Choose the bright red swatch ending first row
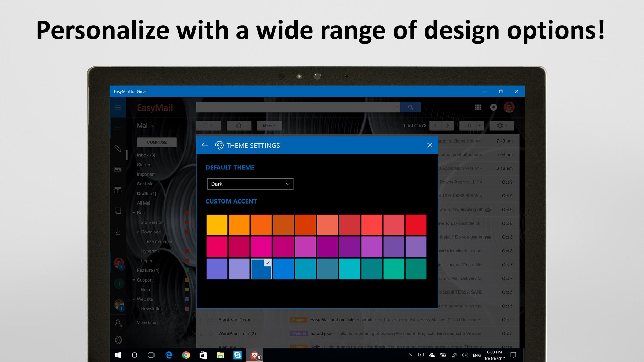The width and height of the screenshot is (644, 362). 416,225
